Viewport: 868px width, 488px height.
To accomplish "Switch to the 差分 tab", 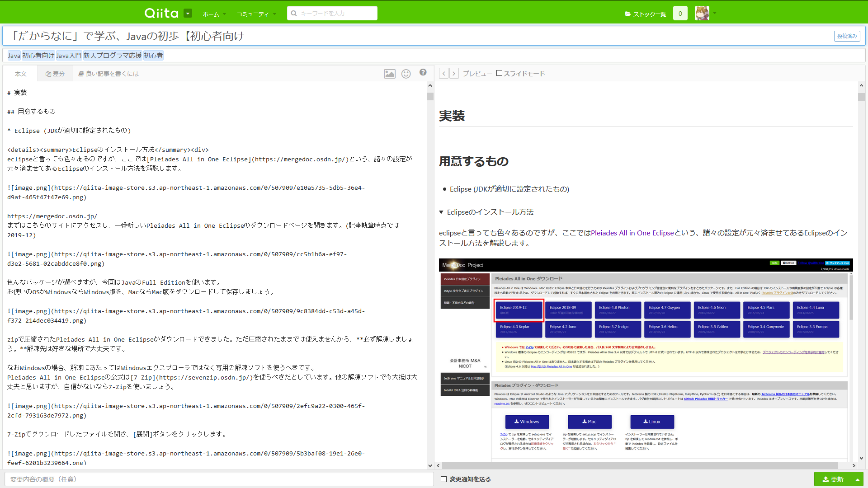I will (x=55, y=74).
